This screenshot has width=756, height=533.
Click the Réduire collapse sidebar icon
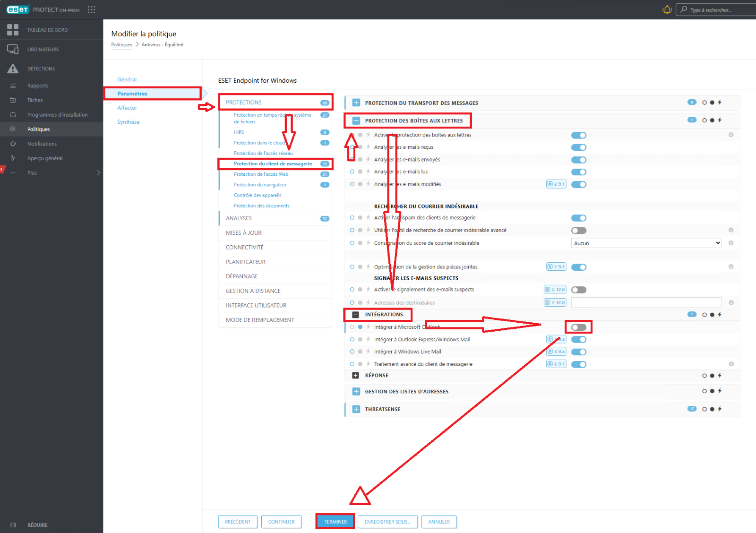(x=13, y=525)
